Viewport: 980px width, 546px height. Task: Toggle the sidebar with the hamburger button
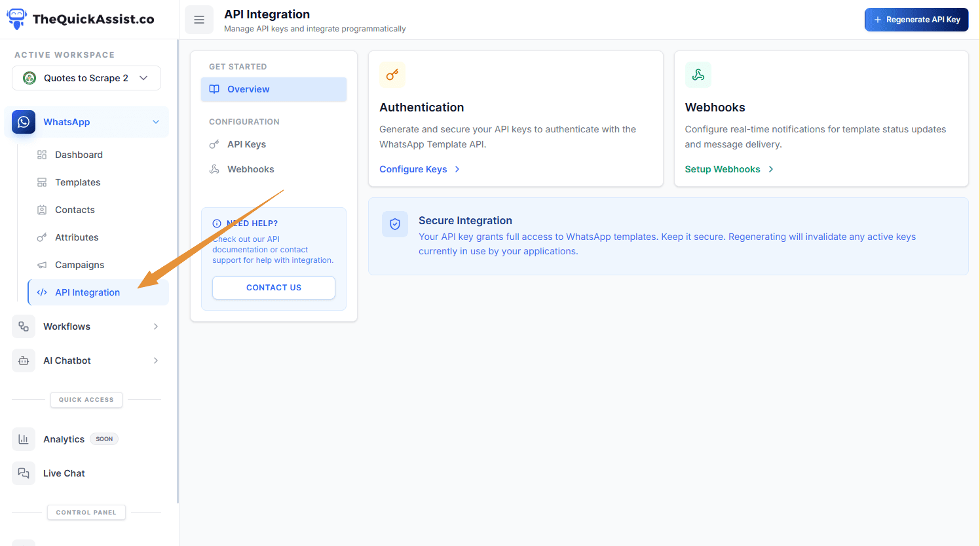[x=199, y=20]
